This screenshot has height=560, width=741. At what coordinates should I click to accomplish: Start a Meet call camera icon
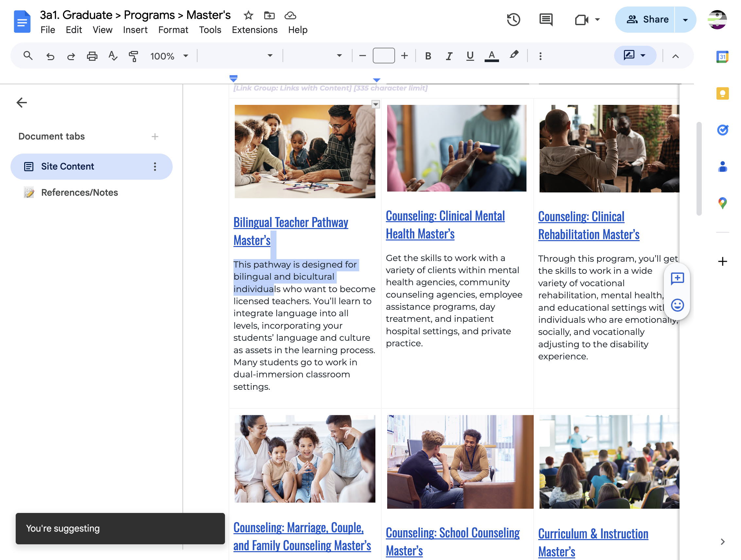(x=581, y=20)
